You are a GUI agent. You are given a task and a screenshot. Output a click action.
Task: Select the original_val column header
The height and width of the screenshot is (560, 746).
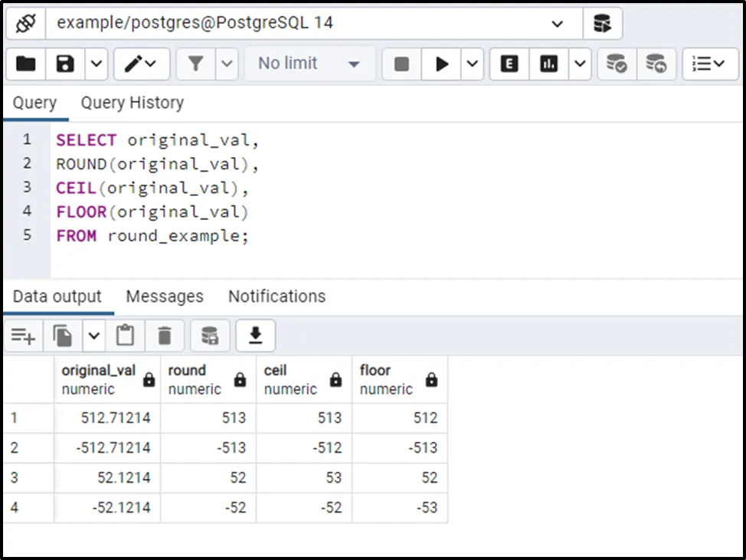pyautogui.click(x=99, y=379)
